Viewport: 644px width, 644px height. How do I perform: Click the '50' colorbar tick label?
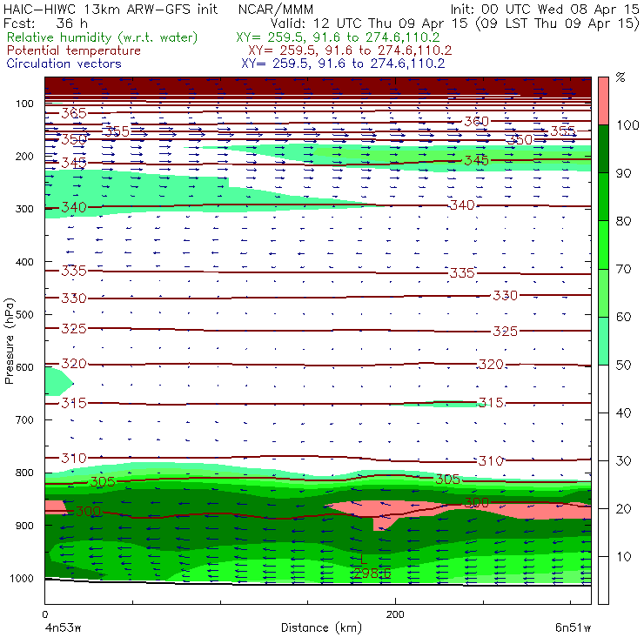pos(623,365)
